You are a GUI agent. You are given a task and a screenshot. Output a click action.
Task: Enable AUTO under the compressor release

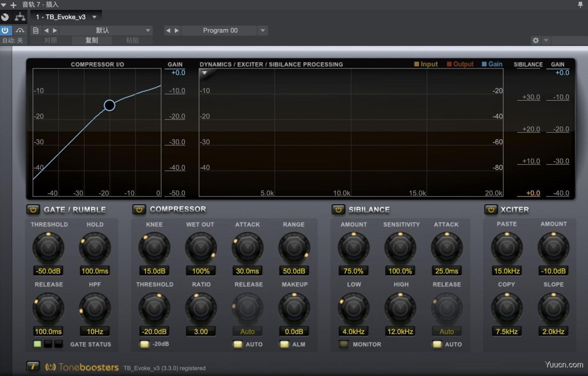pyautogui.click(x=237, y=344)
